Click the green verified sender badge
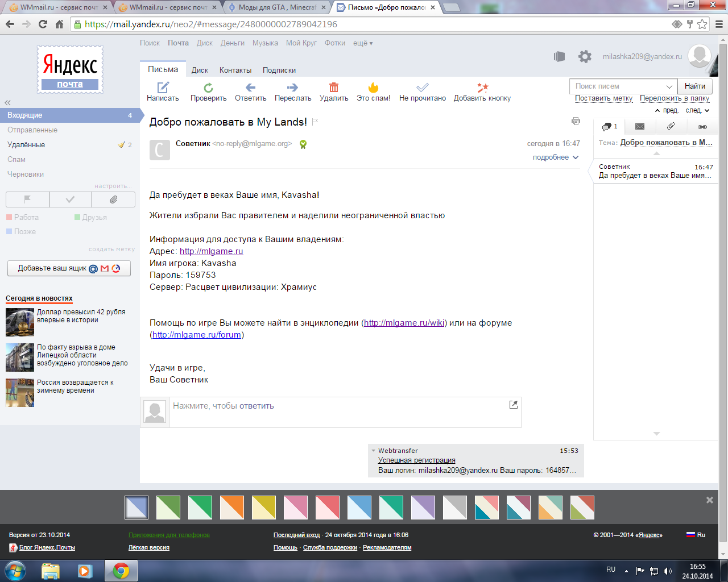This screenshot has height=582, width=728. point(303,144)
